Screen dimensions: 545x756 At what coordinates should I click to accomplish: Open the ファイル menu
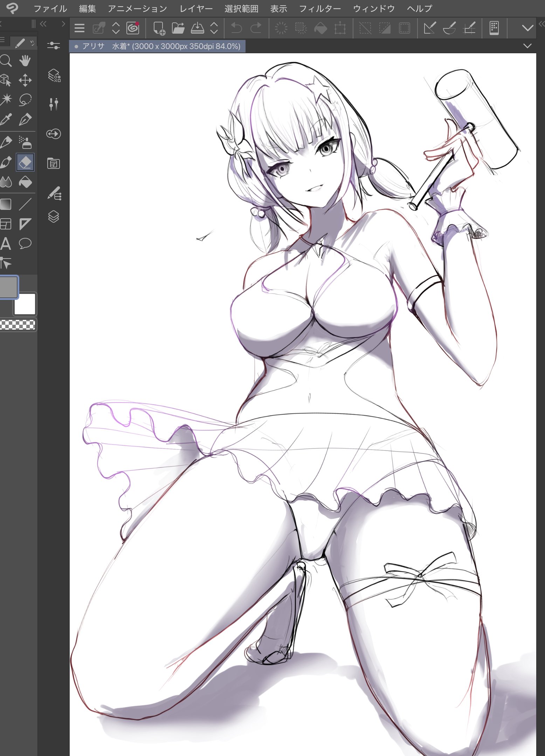(50, 8)
